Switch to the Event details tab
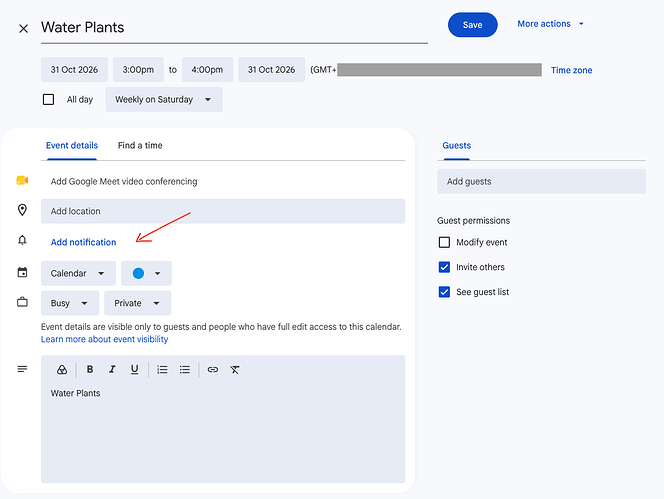The image size is (664, 499). [72, 145]
